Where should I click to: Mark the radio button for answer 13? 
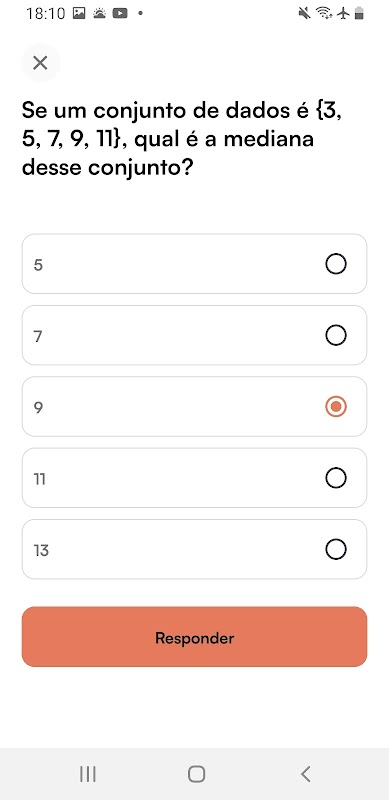[x=335, y=549]
